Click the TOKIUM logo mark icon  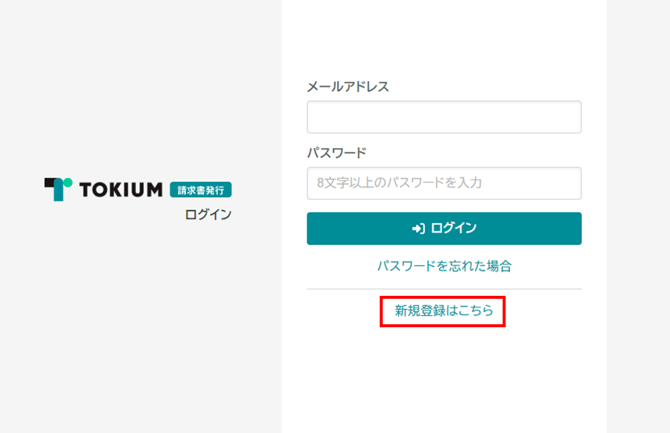[x=58, y=189]
